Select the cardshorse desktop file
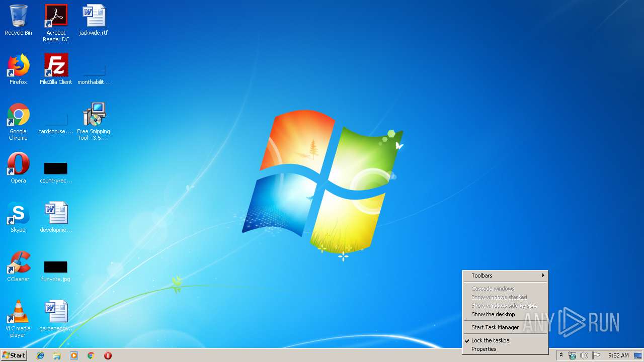644x362 pixels. pos(56,124)
